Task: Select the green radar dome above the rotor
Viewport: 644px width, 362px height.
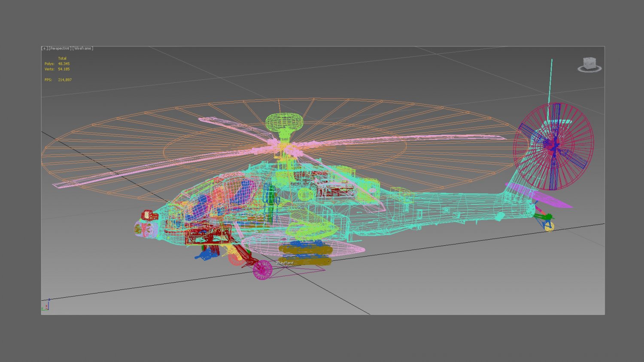Action: [x=283, y=122]
